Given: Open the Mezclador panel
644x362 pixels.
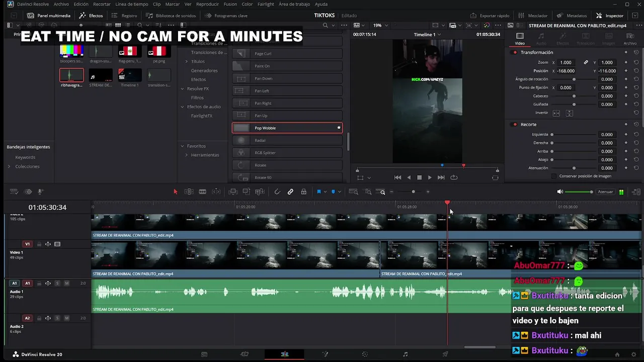Looking at the screenshot, I should pos(533,16).
